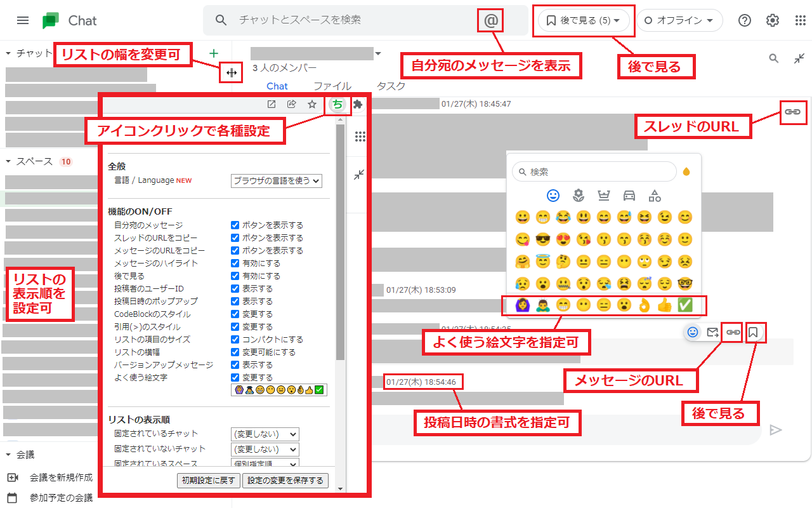This screenshot has height=508, width=812.
Task: Open the 言語/Language dropdown
Action: [277, 180]
